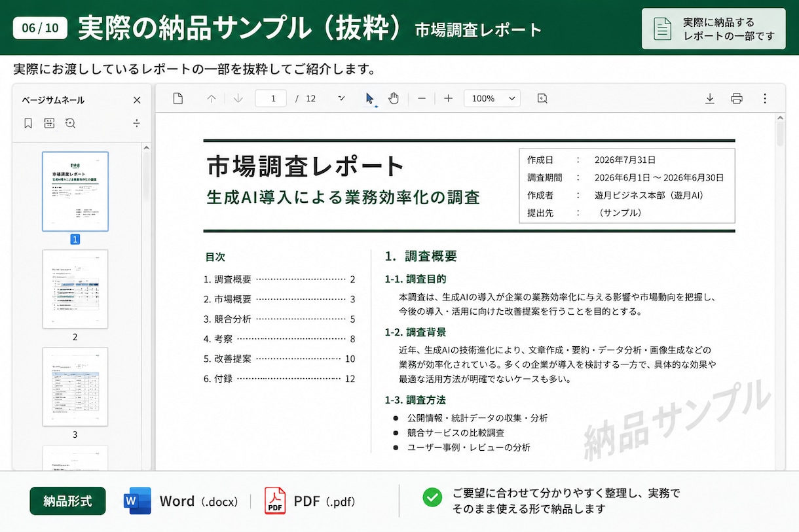Click the ユーザー事例・レビューの分析 bullet
Image resolution: width=799 pixels, height=532 pixels.
coord(468,448)
